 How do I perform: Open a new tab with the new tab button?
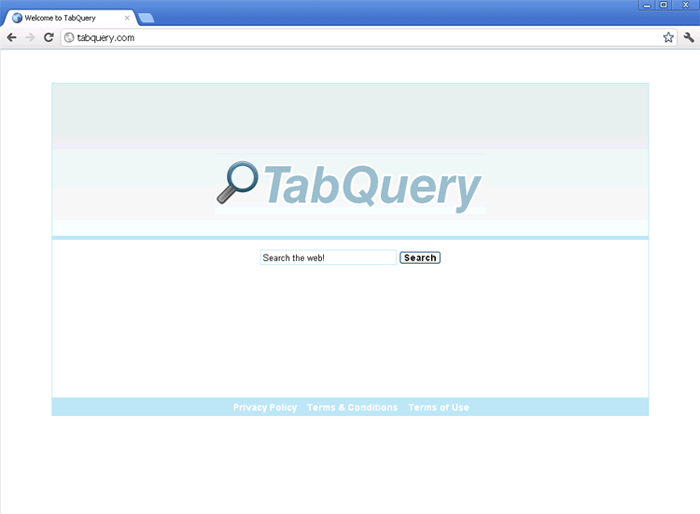point(146,18)
